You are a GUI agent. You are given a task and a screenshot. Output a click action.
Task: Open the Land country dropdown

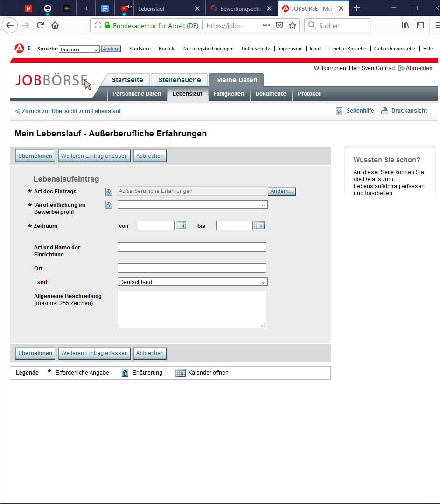pyautogui.click(x=192, y=282)
